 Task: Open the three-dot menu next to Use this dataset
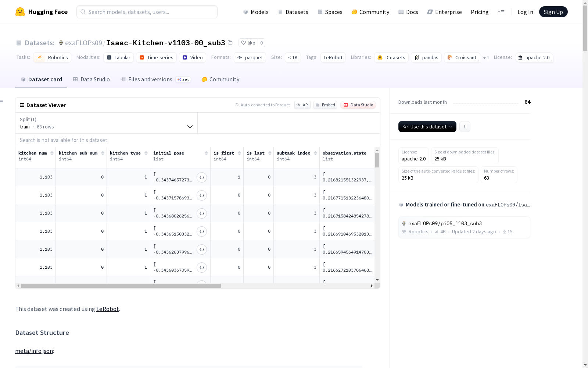click(465, 127)
